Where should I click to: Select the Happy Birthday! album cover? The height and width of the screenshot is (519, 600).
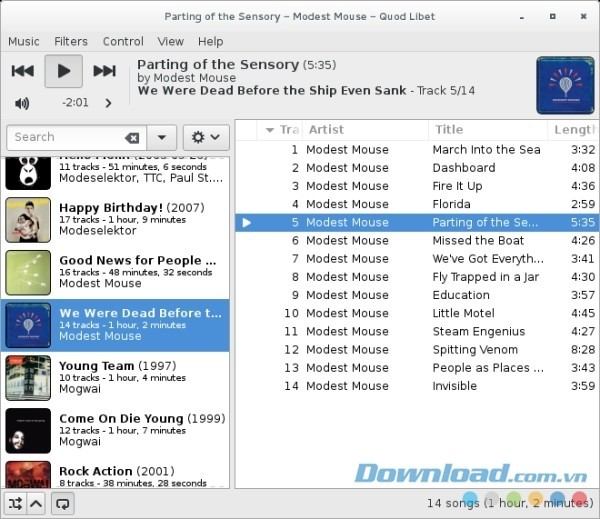[x=28, y=220]
